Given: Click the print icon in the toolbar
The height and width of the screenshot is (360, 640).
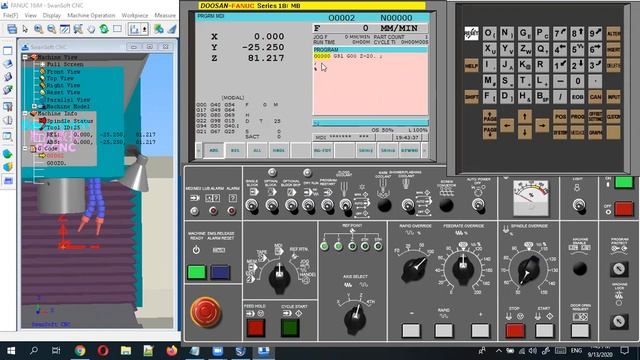Looking at the screenshot, I should tap(12, 29).
